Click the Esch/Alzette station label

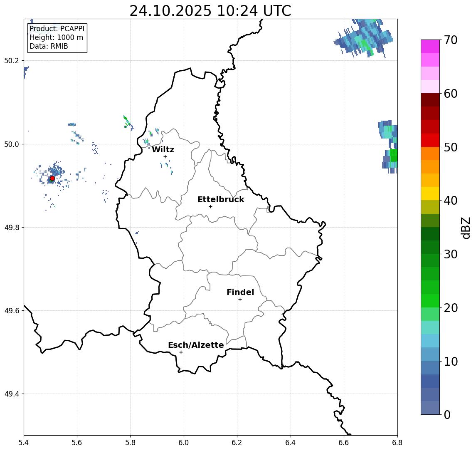point(196,345)
